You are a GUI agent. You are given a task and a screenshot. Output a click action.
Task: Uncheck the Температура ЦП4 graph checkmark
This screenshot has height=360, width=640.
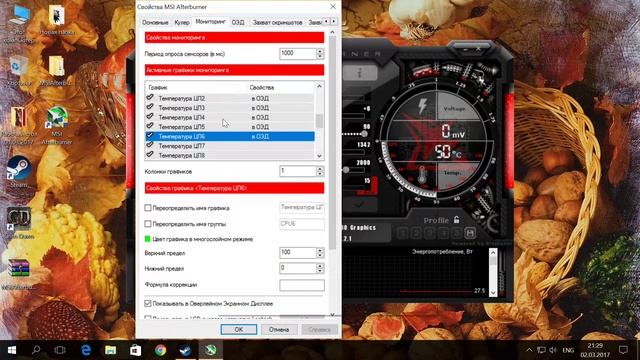[x=150, y=117]
